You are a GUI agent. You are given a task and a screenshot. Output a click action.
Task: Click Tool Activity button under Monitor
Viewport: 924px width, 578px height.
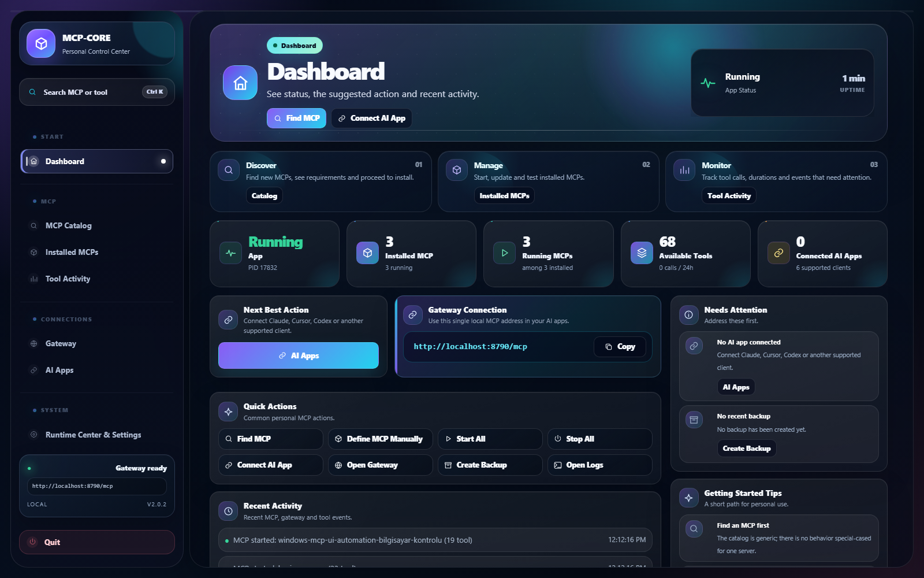coord(729,196)
